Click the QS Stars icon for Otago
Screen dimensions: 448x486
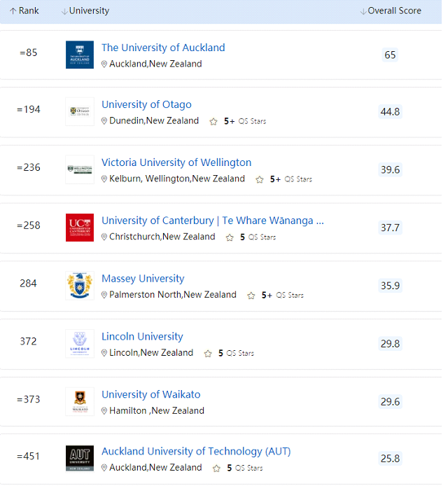[213, 122]
